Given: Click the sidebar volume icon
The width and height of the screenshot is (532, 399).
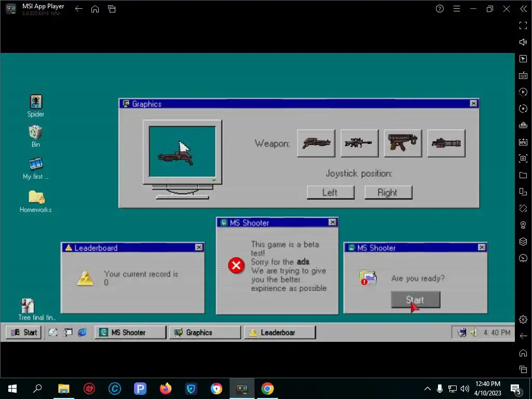Looking at the screenshot, I should pyautogui.click(x=523, y=42).
